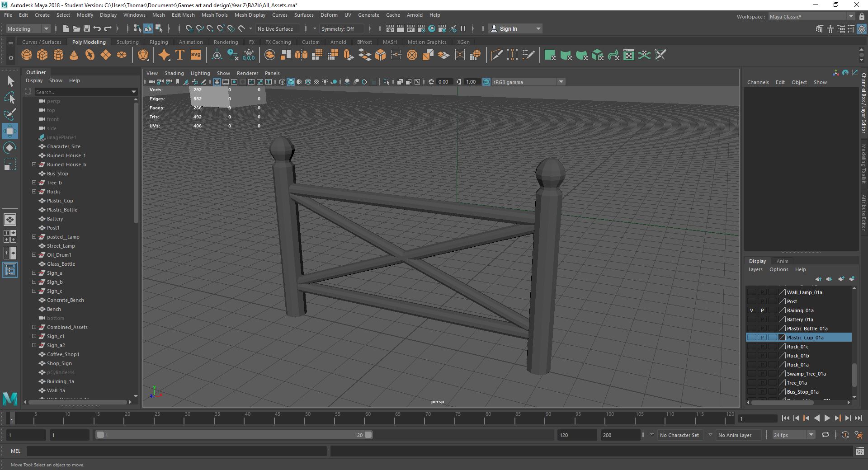
Task: Toggle visibility box for Plastic_Cup_01a layer
Action: pos(751,338)
